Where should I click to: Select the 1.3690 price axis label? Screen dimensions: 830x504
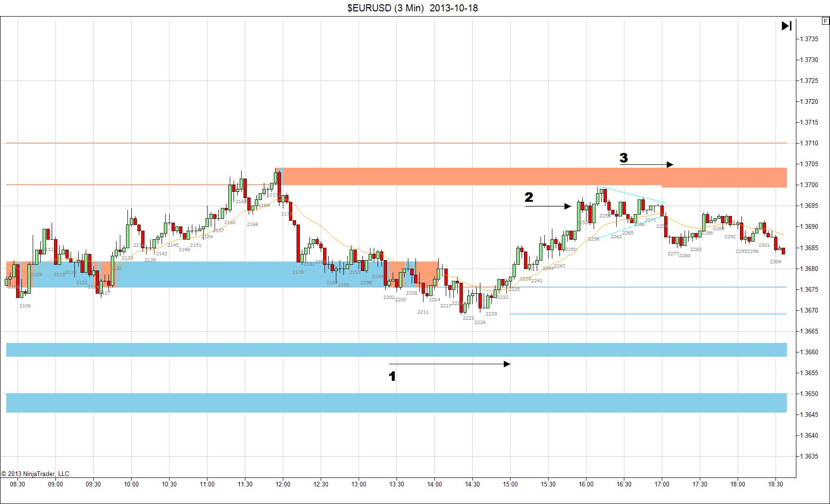(x=809, y=226)
